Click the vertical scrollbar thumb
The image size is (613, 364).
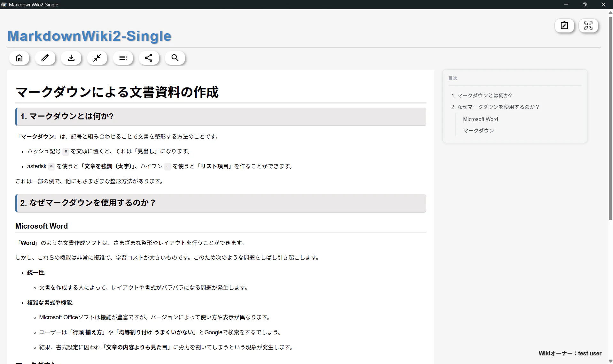610,118
